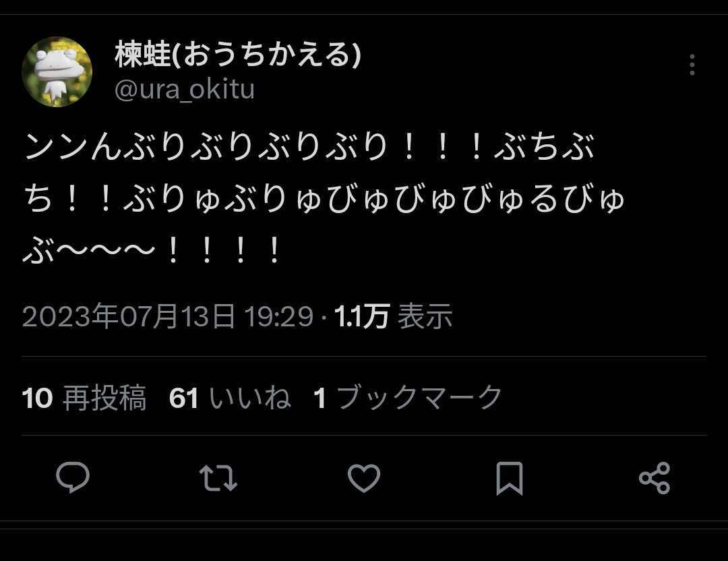Visit the @ura_okitu handle
The image size is (728, 561).
pyautogui.click(x=184, y=89)
